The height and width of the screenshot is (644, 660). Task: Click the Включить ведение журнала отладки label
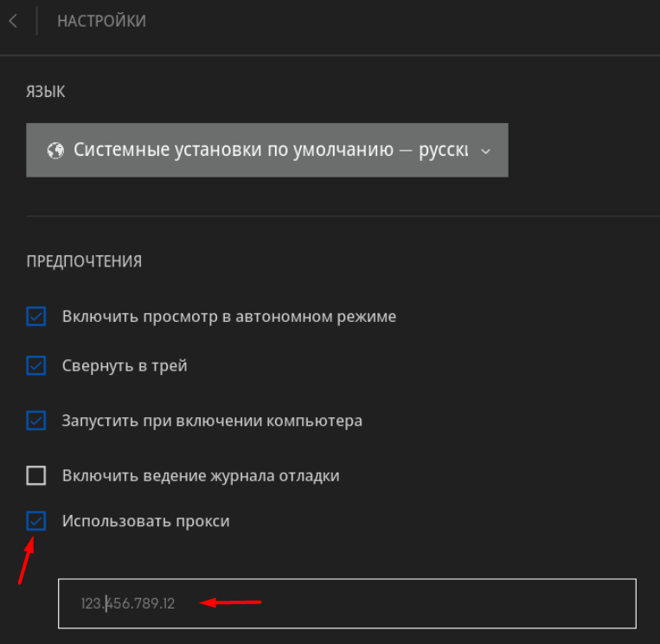[201, 476]
